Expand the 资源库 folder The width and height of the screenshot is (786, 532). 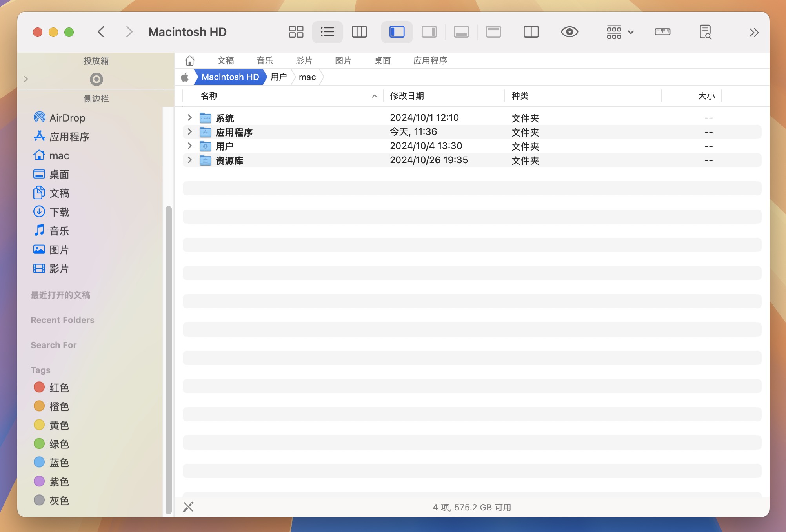pos(189,160)
